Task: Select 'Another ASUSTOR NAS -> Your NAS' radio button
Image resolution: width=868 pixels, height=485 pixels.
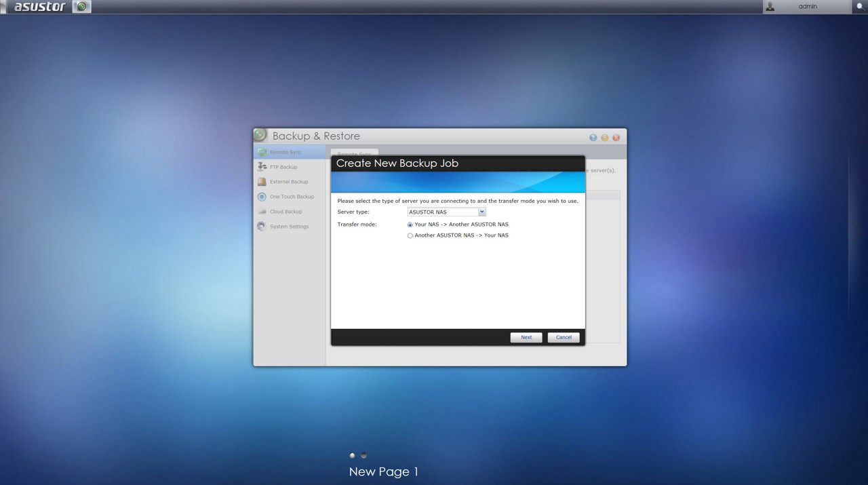Action: [410, 236]
